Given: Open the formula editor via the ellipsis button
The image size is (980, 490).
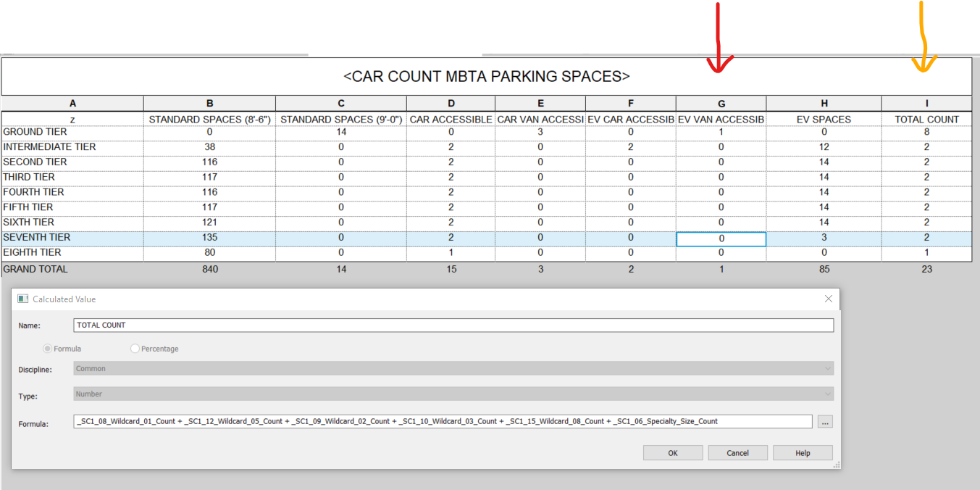Looking at the screenshot, I should click(x=825, y=420).
